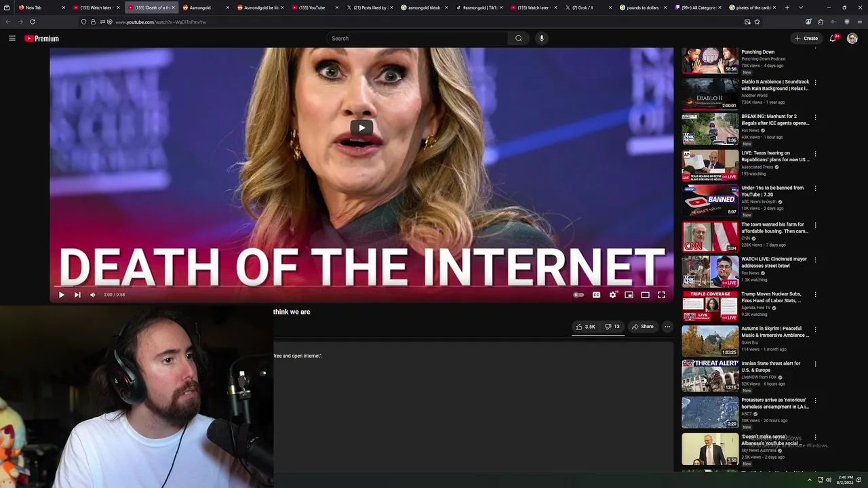The height and width of the screenshot is (488, 868).
Task: Reload the page
Action: point(33,22)
